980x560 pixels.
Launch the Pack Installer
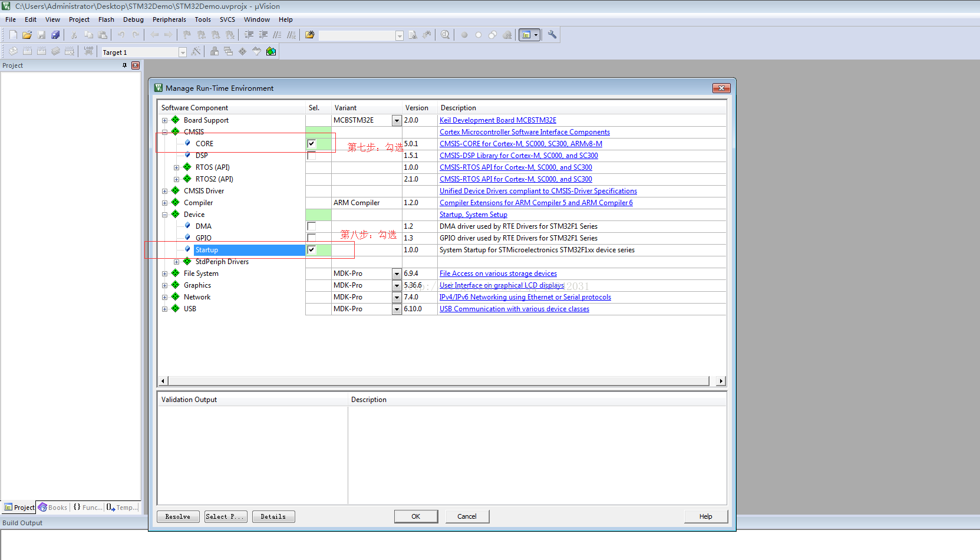coord(271,51)
